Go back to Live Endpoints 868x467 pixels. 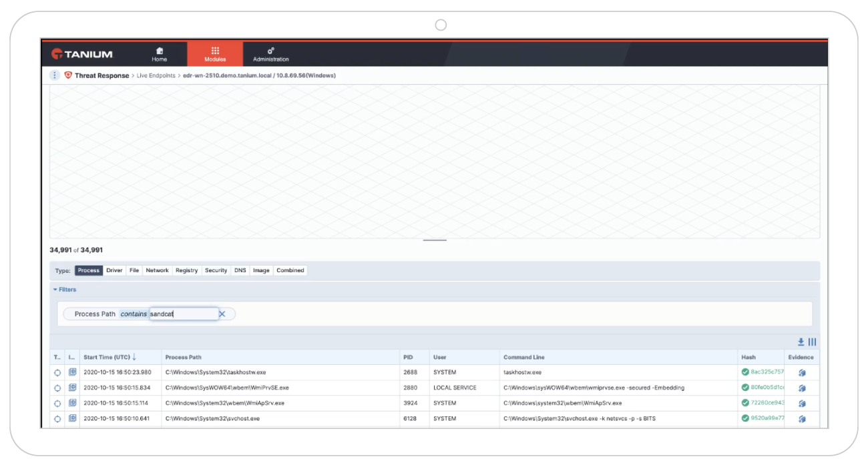pos(156,76)
